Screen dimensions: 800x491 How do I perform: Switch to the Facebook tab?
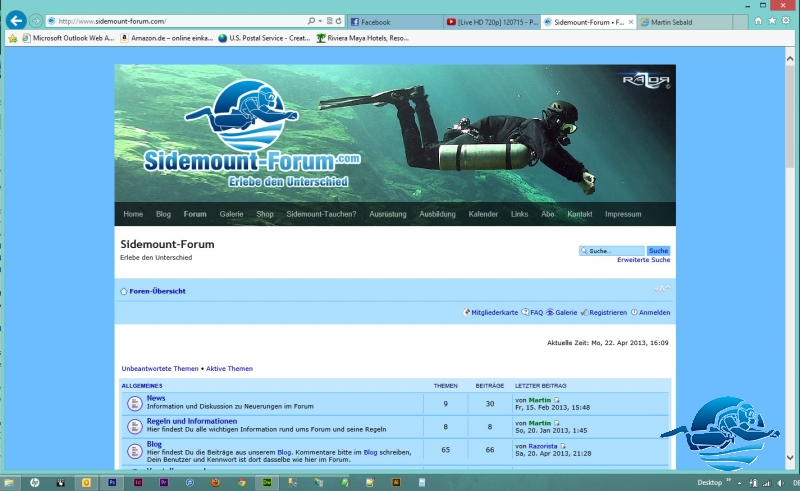[x=395, y=22]
